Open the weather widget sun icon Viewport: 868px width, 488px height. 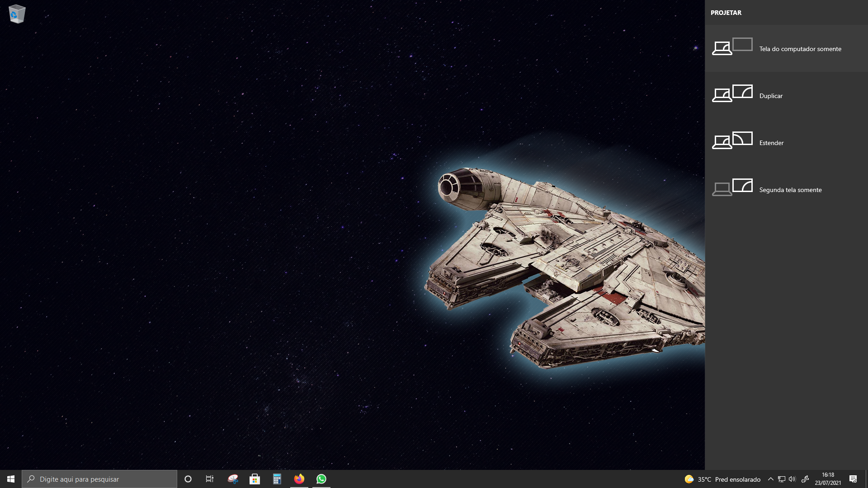[689, 479]
